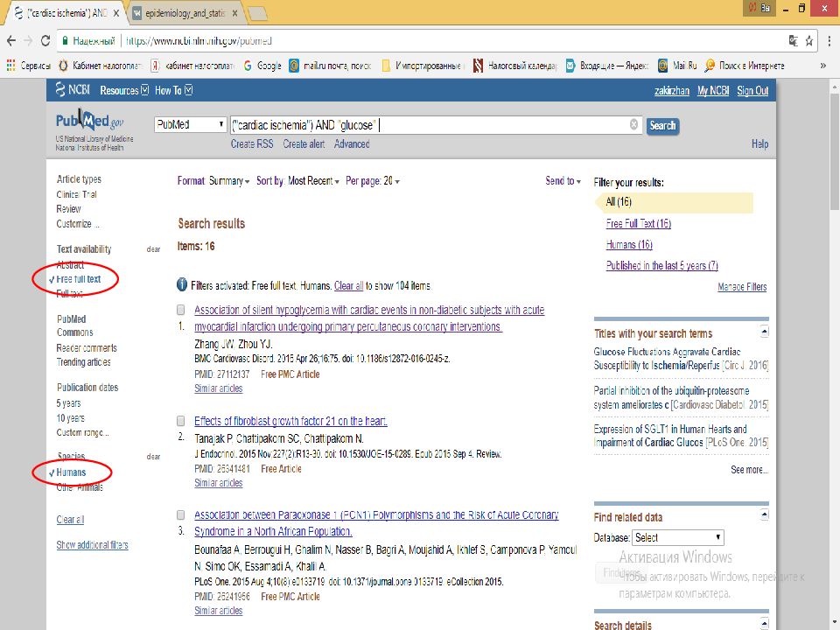Click the PubMed.gov logo
Image resolution: width=840 pixels, height=630 pixels.
point(89,121)
